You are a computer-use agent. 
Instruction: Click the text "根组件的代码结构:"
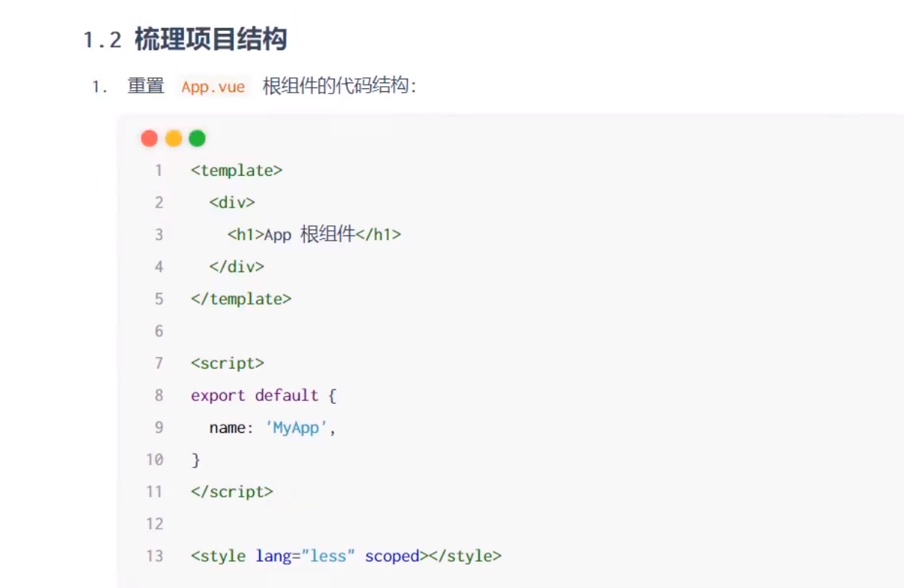point(340,86)
